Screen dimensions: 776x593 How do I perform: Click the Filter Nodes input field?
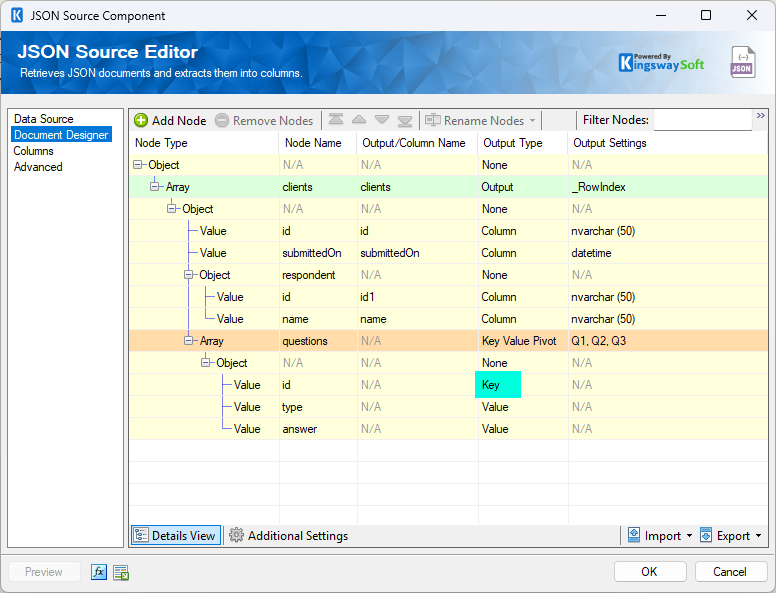click(x=703, y=120)
